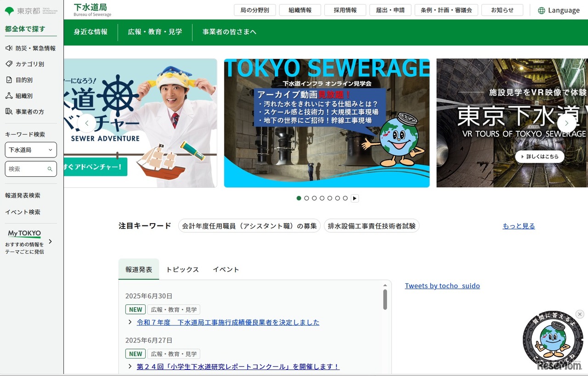Screen dimensions: 588x376
Task: Click the Tokyo Metropolitan ginkgo logo
Action: (9, 11)
